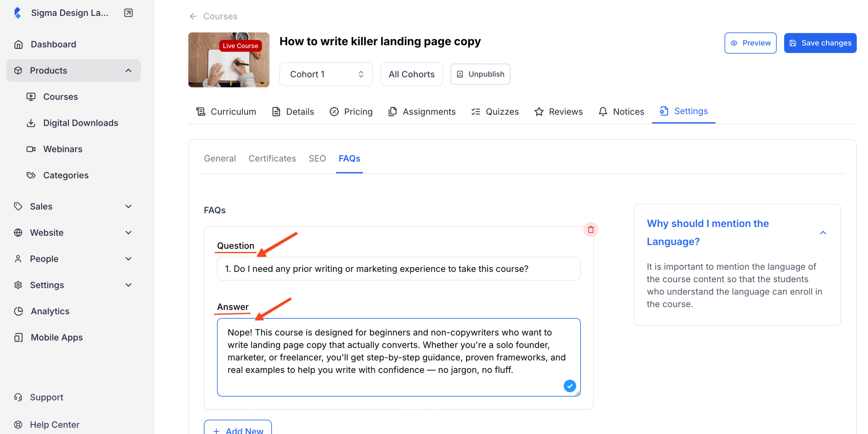Click the Sales tag icon
868x434 pixels.
[x=18, y=206]
